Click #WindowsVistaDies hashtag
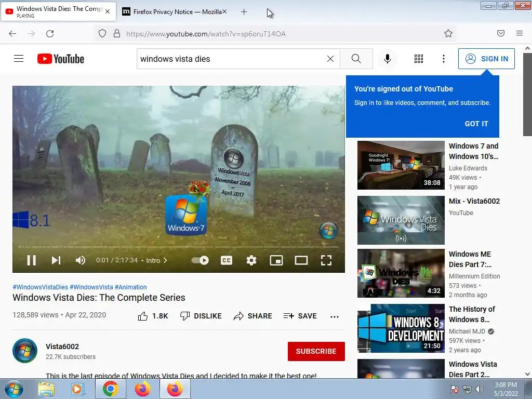The height and width of the screenshot is (399, 532). pyautogui.click(x=41, y=287)
